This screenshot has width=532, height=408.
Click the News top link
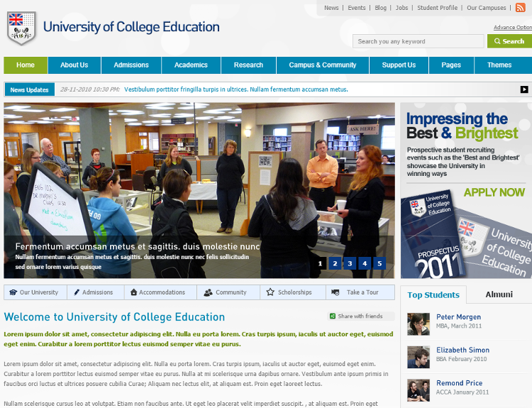pyautogui.click(x=331, y=8)
